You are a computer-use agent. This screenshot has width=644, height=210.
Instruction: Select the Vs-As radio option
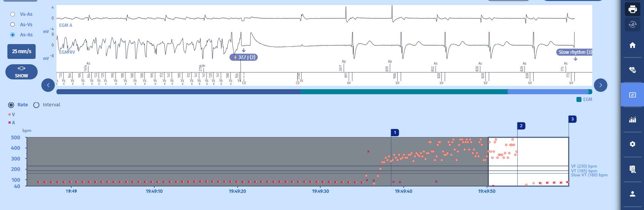tap(13, 14)
